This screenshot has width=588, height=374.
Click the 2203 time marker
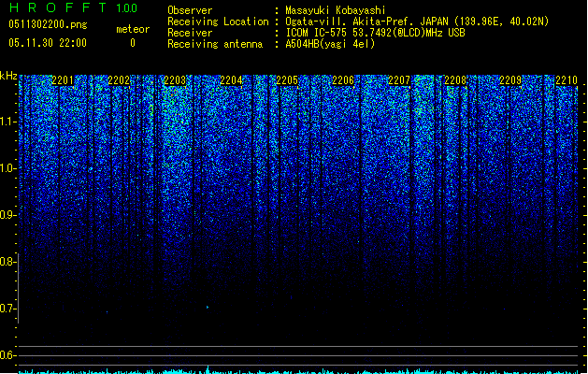tap(175, 80)
